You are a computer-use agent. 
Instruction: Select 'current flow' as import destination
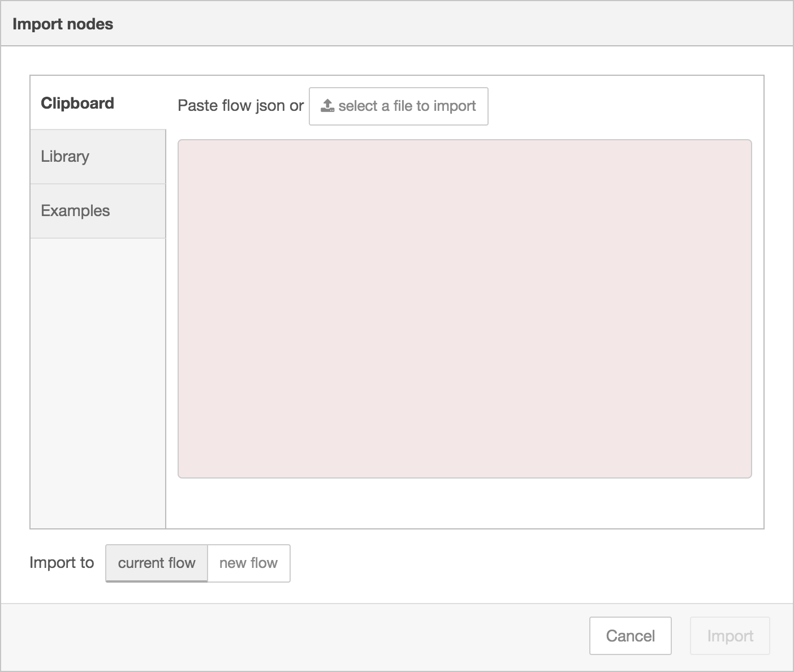click(156, 563)
